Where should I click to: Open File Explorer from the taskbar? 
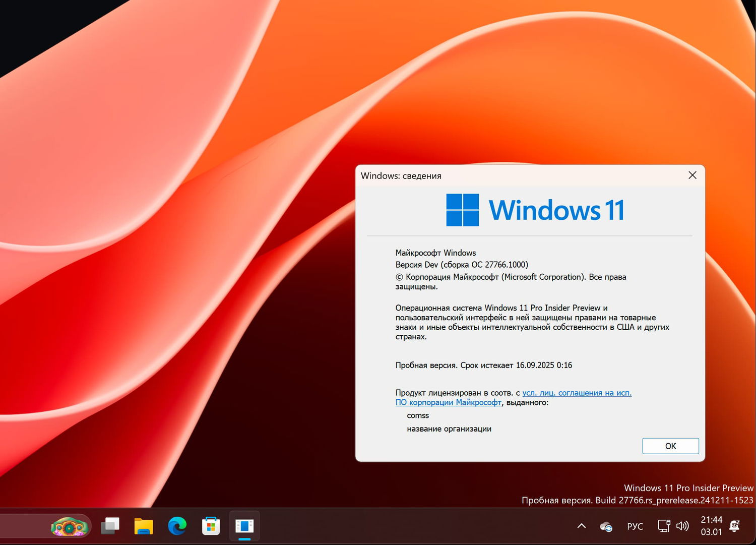[143, 526]
